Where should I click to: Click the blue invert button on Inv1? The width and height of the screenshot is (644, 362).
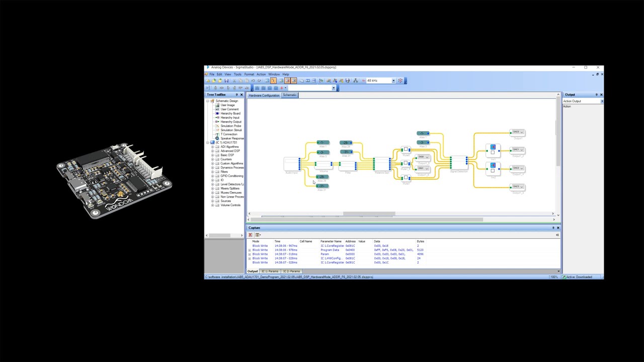(x=493, y=147)
